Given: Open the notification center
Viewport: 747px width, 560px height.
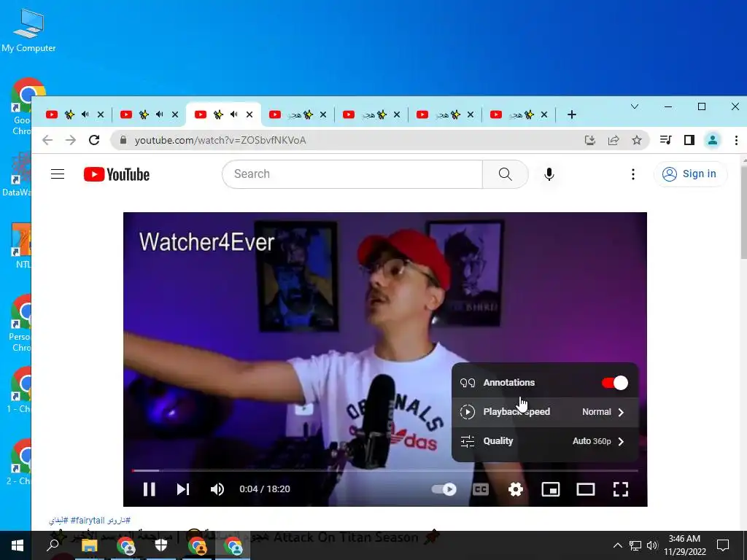Looking at the screenshot, I should [723, 545].
